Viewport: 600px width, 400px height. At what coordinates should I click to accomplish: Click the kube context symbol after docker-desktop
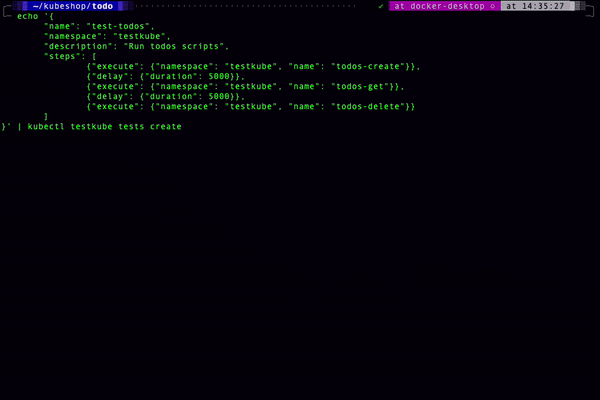[x=492, y=6]
